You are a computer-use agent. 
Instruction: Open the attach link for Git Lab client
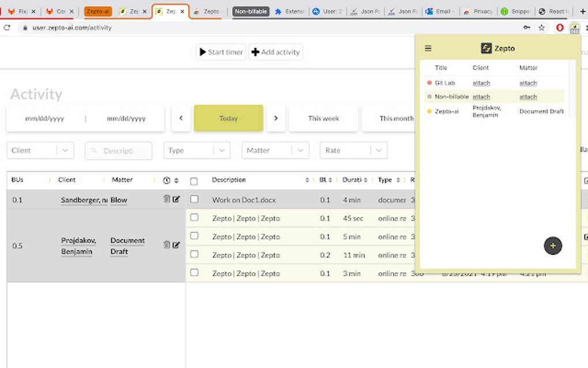(x=481, y=82)
